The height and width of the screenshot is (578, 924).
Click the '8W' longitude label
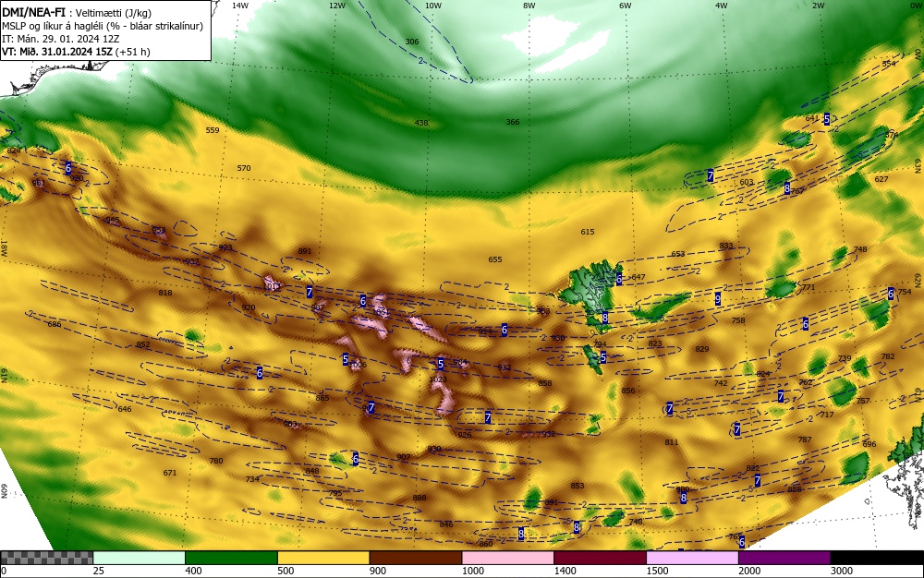pos(529,6)
